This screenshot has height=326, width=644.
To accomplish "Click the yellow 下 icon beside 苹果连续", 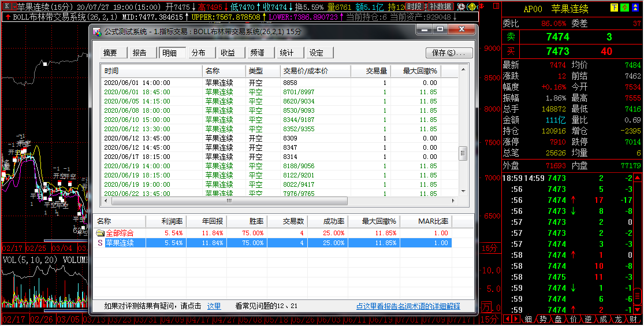I will pos(613,8).
